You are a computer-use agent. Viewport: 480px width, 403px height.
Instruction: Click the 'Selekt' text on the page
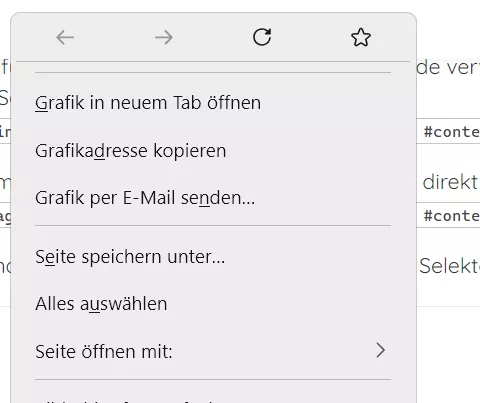pos(449,266)
